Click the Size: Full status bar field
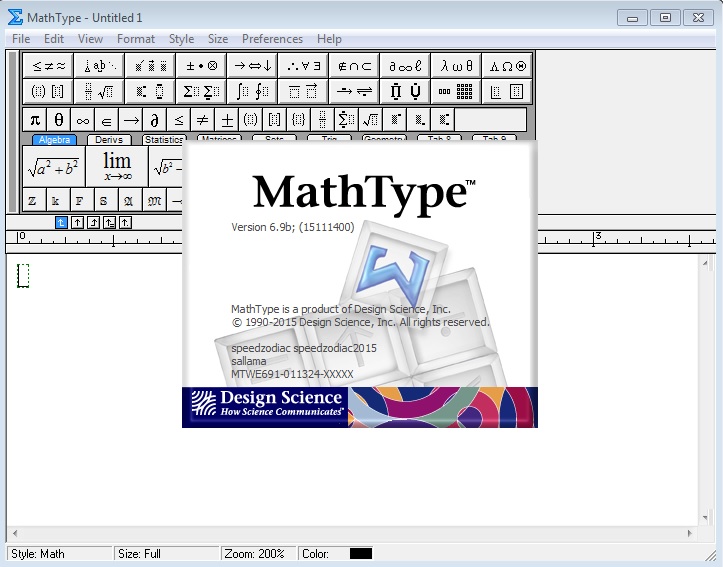Image resolution: width=723 pixels, height=567 pixels. click(x=166, y=554)
